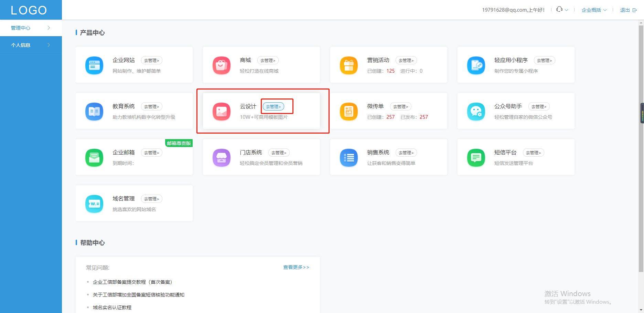Click the 退出 logout icon
Viewport: 644px width, 313px height.
pos(635,10)
